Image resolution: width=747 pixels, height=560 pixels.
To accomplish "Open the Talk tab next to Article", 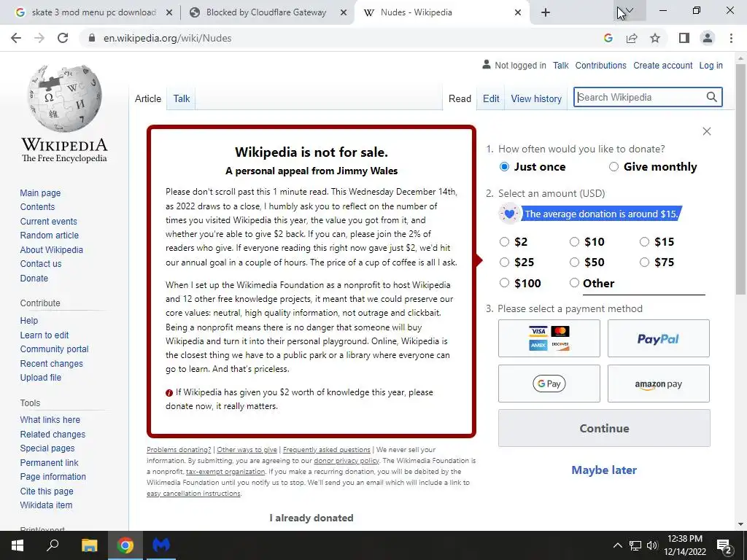I will click(182, 98).
